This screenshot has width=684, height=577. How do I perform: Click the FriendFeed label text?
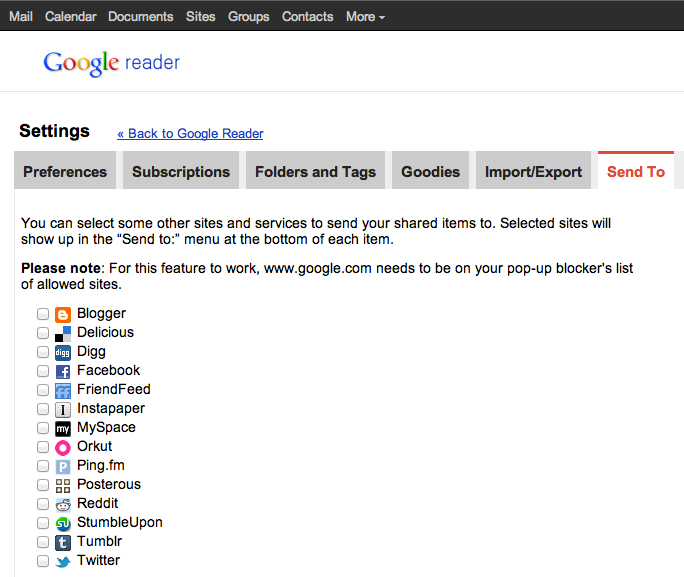114,389
